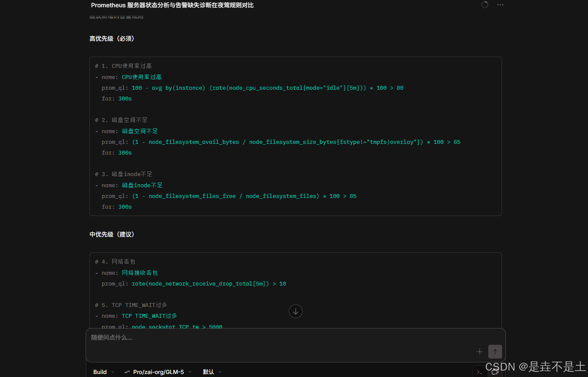This screenshot has width=588, height=377.
Task: Click the 高优先级（必须）heading
Action: (112, 39)
